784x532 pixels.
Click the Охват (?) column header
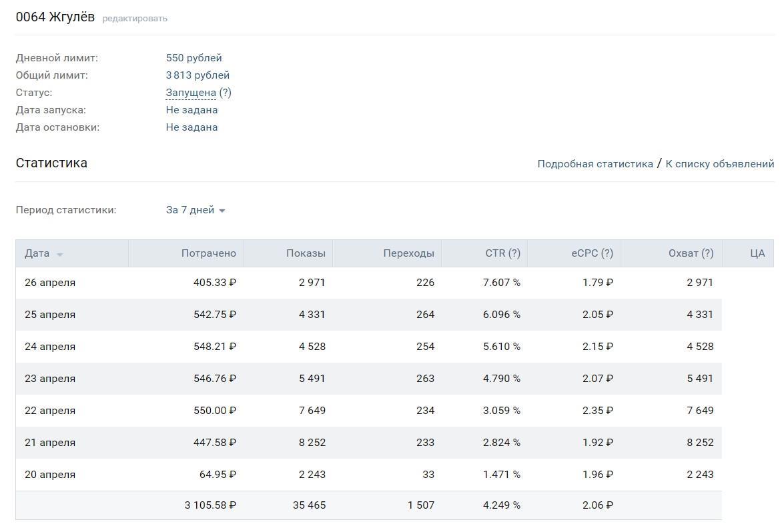coord(691,253)
